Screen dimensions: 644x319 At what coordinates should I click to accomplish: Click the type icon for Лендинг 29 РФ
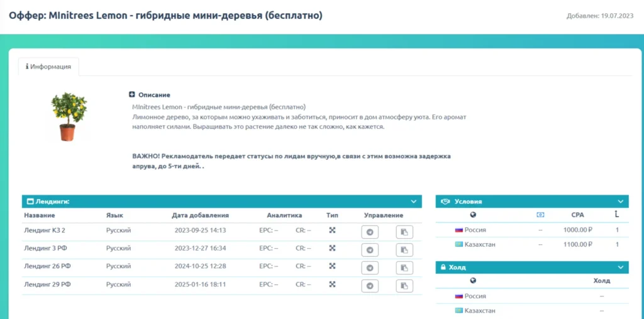point(332,284)
